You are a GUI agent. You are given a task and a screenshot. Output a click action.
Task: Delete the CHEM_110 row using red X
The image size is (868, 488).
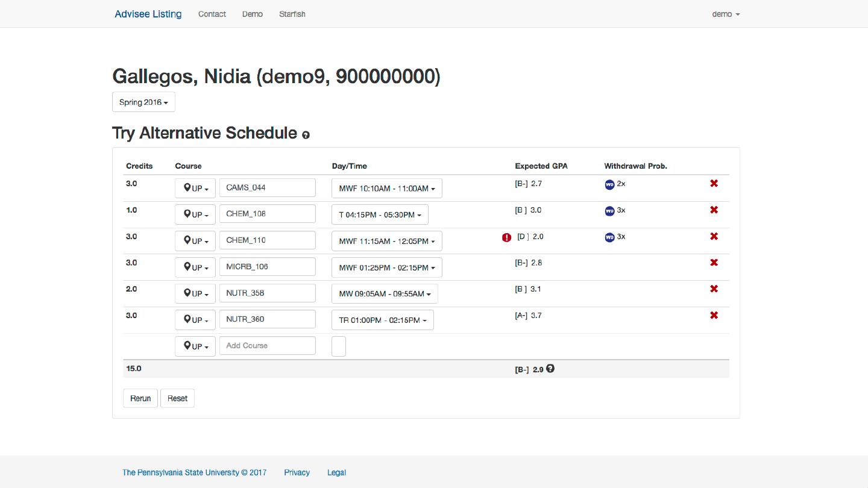coord(714,236)
